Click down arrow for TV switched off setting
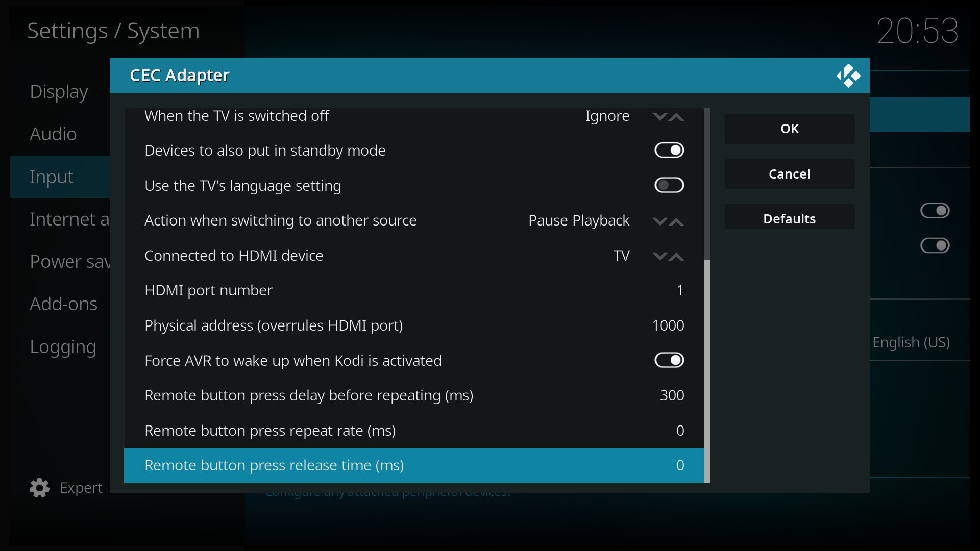This screenshot has width=980, height=551. [659, 117]
